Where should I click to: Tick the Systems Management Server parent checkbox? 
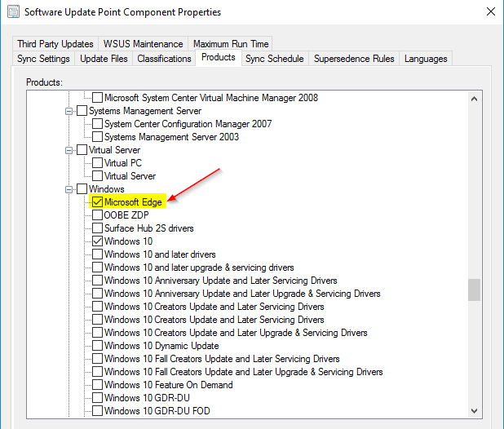pos(82,111)
